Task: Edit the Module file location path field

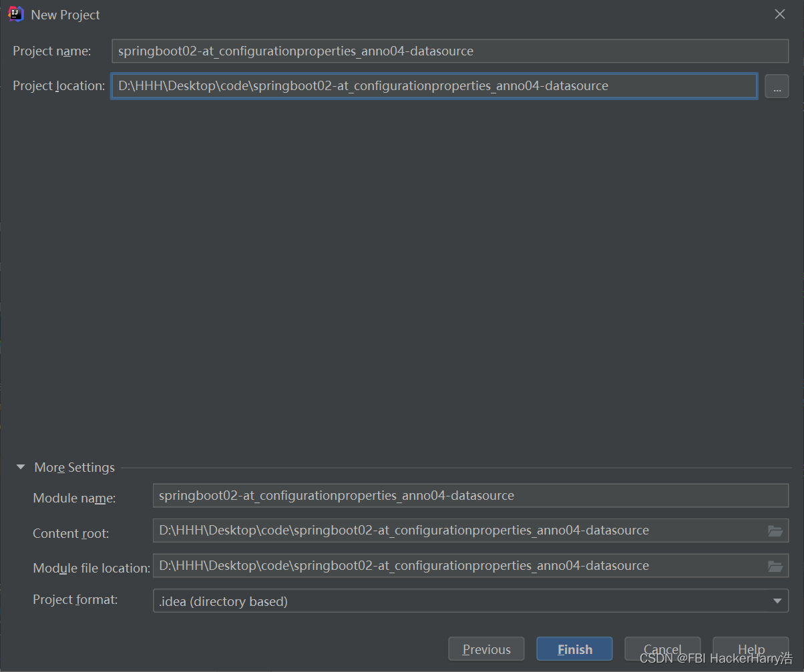Action: (471, 566)
